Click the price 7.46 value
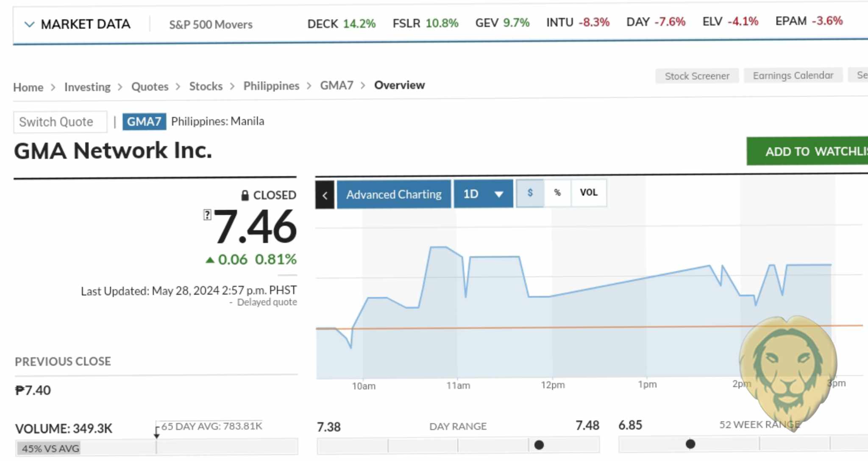This screenshot has height=461, width=868. click(x=255, y=227)
